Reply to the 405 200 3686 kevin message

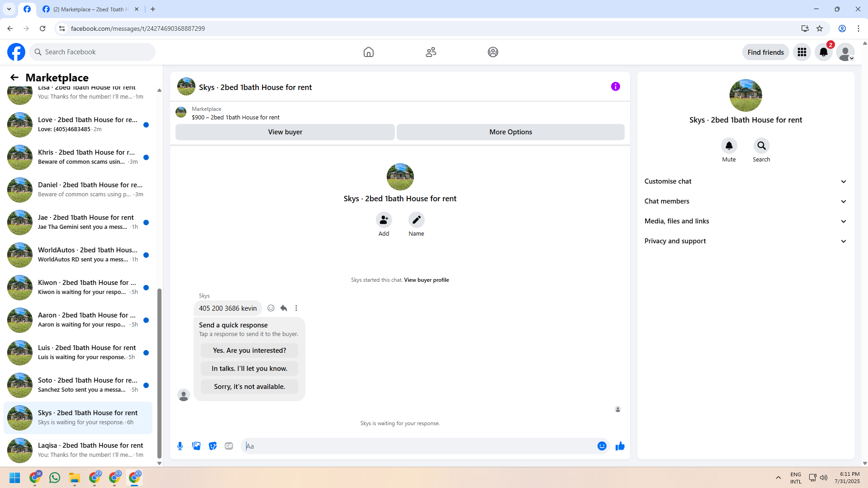tap(284, 308)
